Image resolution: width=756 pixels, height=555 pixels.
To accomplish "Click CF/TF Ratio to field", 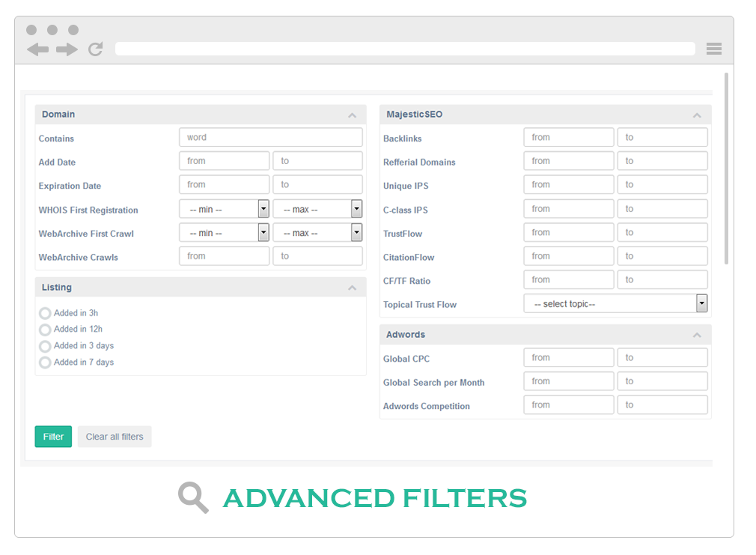I will (x=662, y=279).
